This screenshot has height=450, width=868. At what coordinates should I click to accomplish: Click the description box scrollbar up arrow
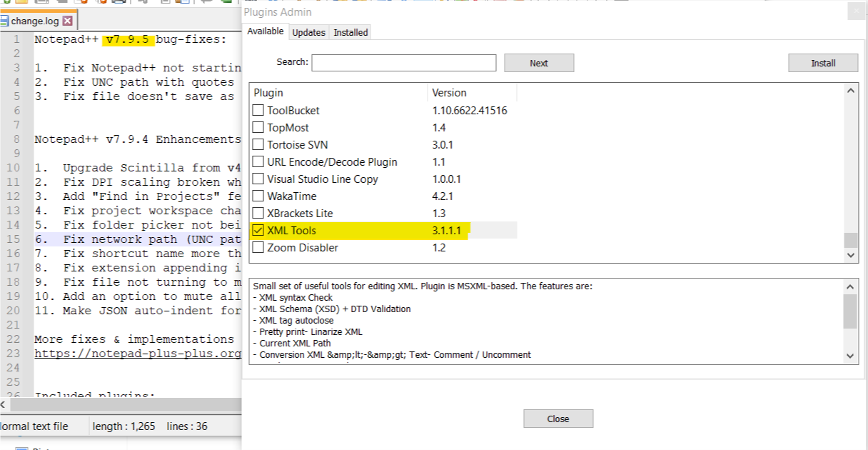pyautogui.click(x=850, y=286)
